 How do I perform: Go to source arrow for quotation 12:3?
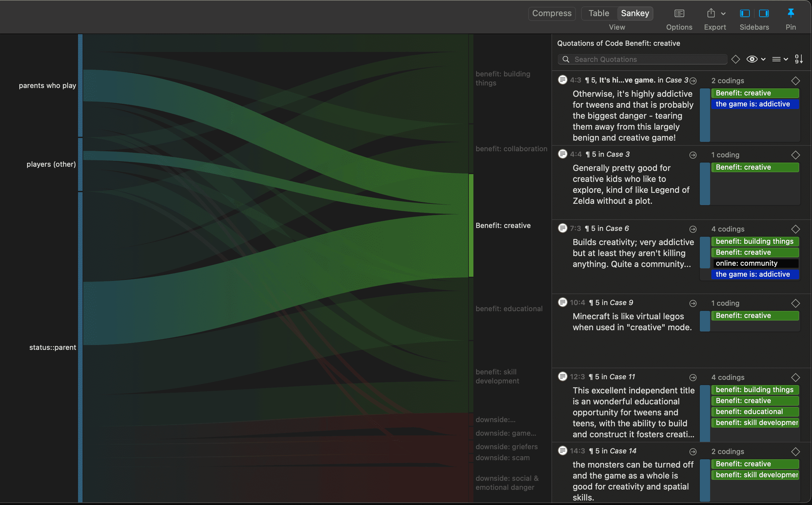point(693,377)
